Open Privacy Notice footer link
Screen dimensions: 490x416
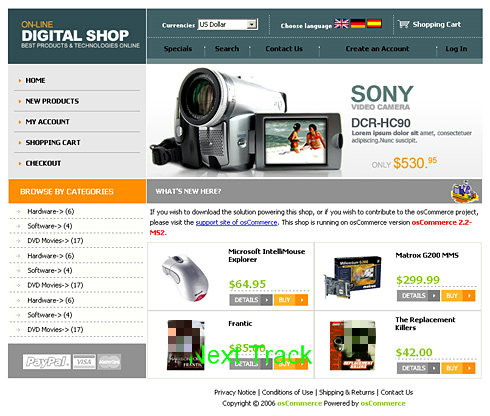pyautogui.click(x=235, y=392)
